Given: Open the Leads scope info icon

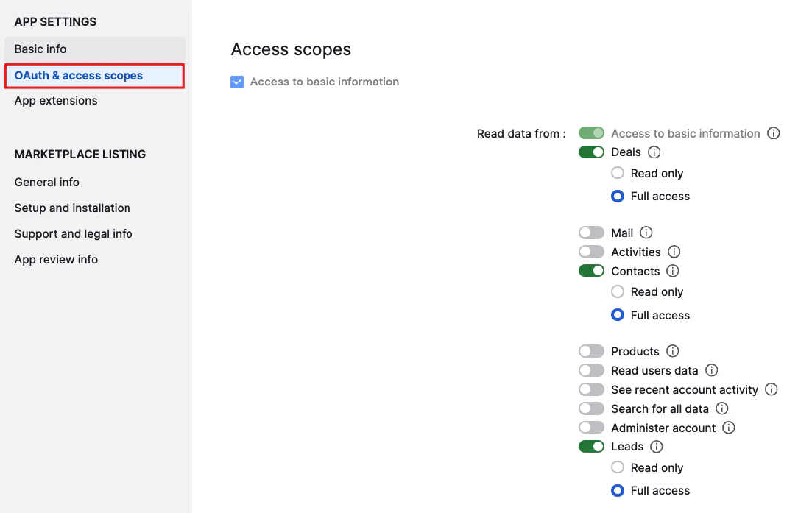Looking at the screenshot, I should pyautogui.click(x=655, y=446).
